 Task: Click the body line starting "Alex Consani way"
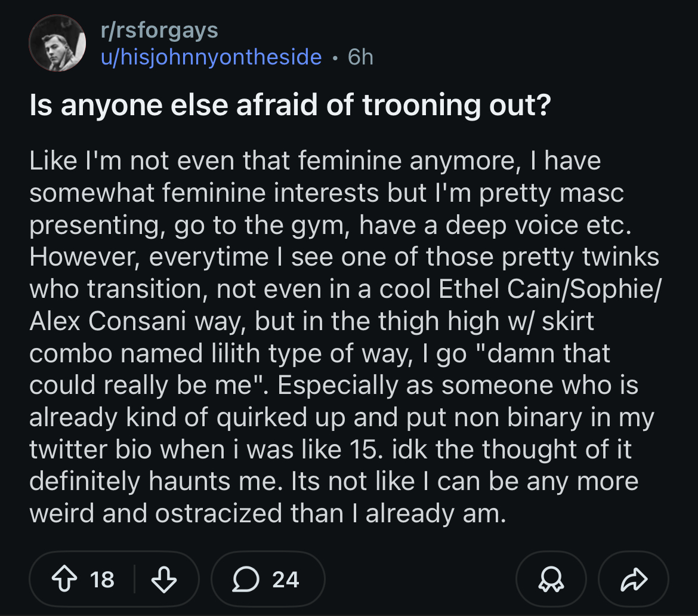[311, 321]
